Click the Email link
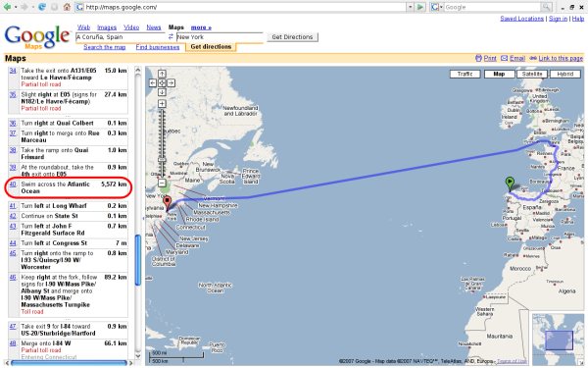This screenshot has width=588, height=368. point(517,58)
